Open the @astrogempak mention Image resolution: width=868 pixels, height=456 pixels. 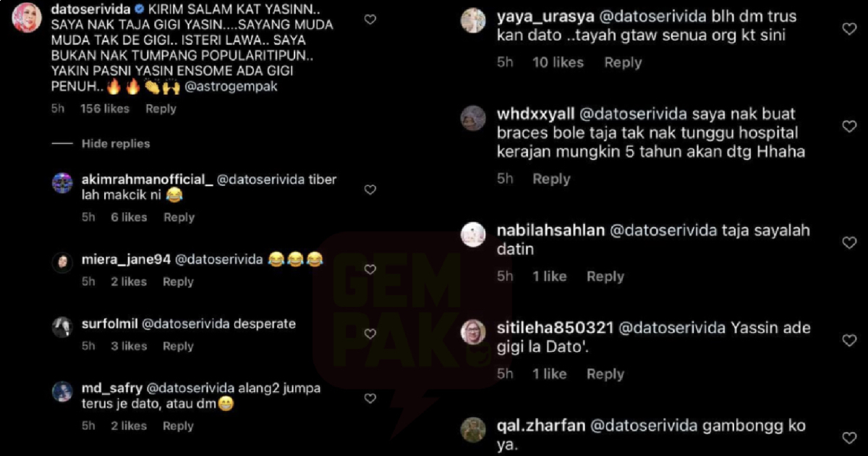click(242, 86)
